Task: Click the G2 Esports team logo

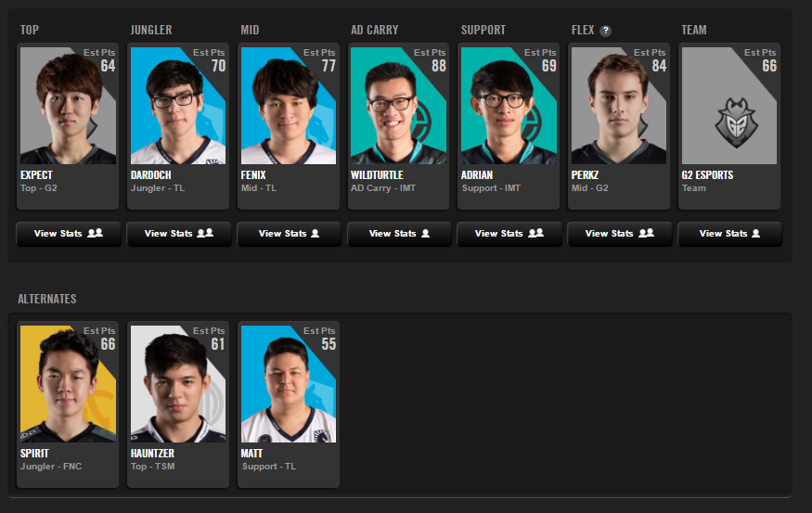Action: tap(736, 123)
